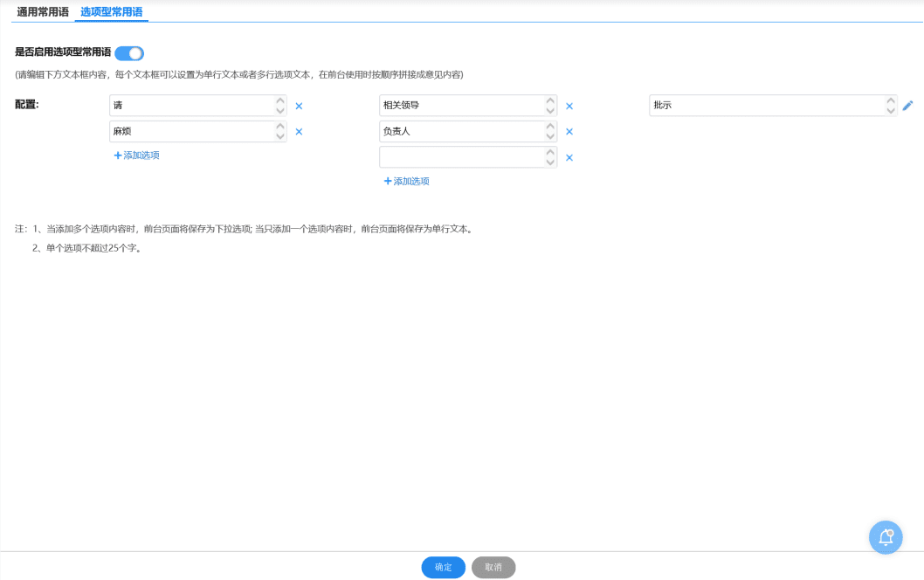924x580 pixels.
Task: Select the 选项型常用语 tab
Action: pyautogui.click(x=112, y=11)
